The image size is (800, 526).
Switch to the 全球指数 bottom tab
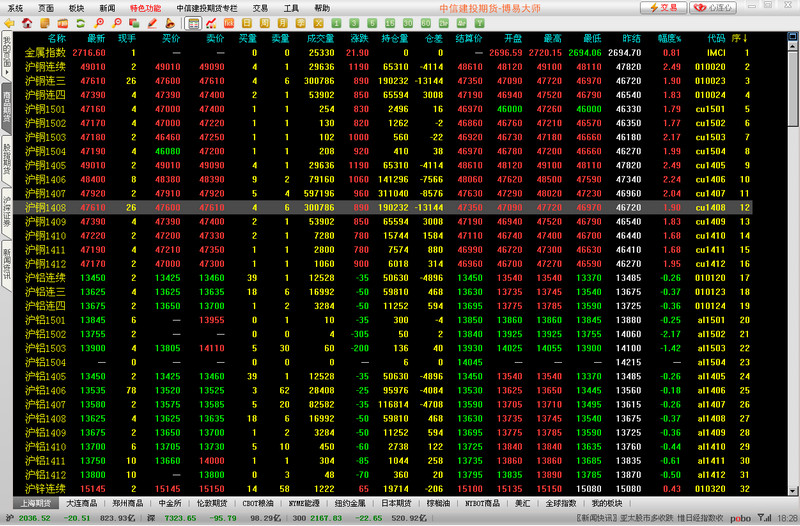562,503
